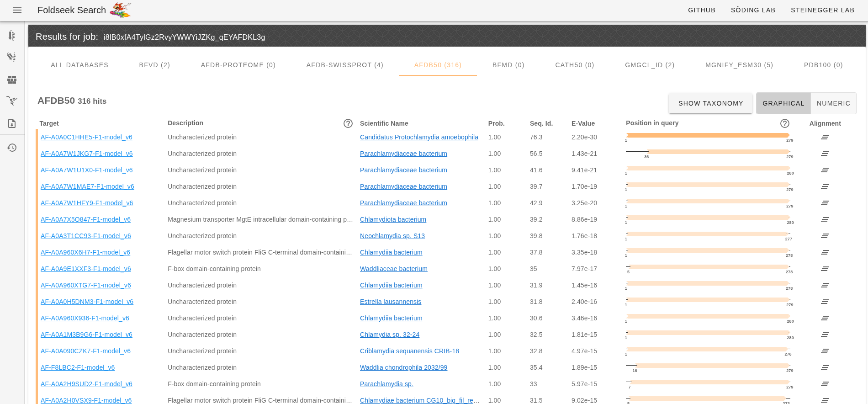The height and width of the screenshot is (404, 868).
Task: Open the job history sidebar icon
Action: click(x=12, y=148)
